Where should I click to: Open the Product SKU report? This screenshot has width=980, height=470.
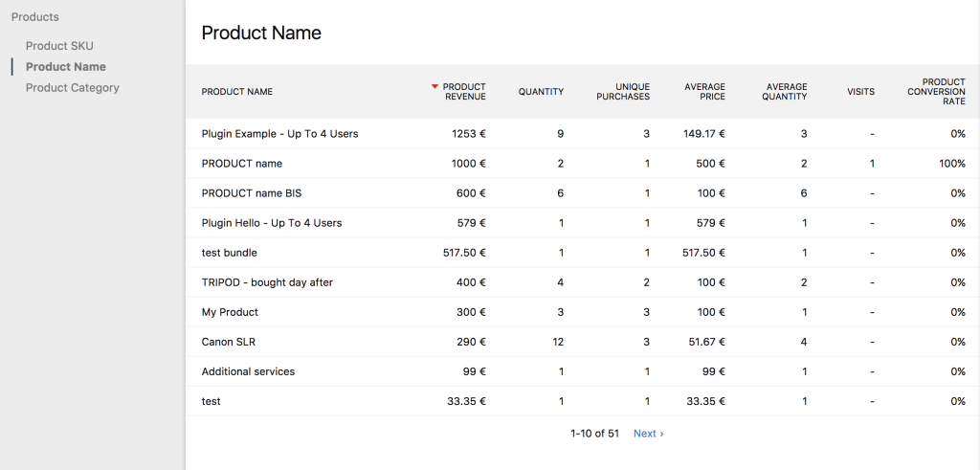click(x=59, y=46)
